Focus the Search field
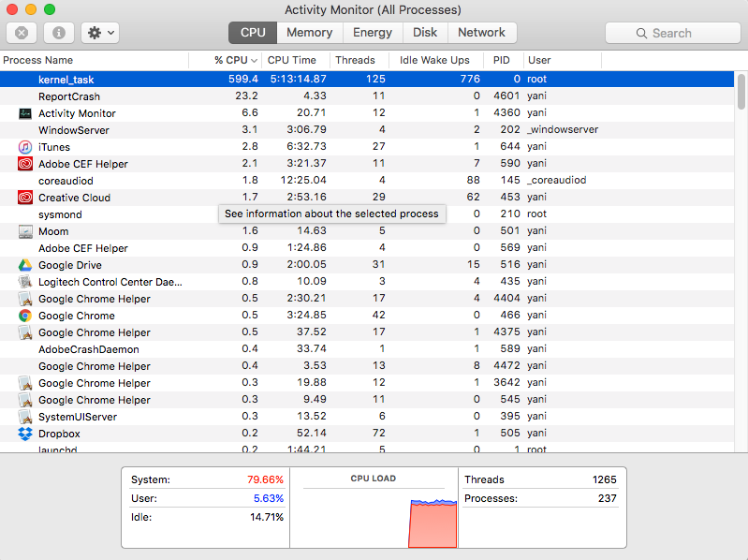This screenshot has width=748, height=560. [x=672, y=33]
